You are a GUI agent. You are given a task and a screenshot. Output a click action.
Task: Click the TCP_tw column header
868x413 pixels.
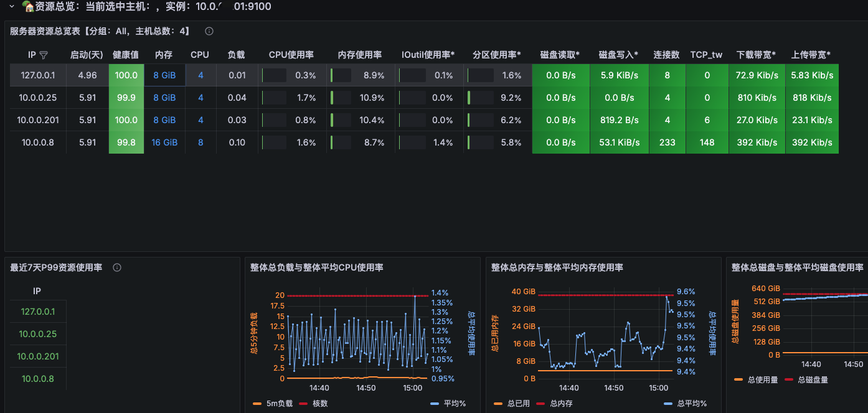(706, 55)
